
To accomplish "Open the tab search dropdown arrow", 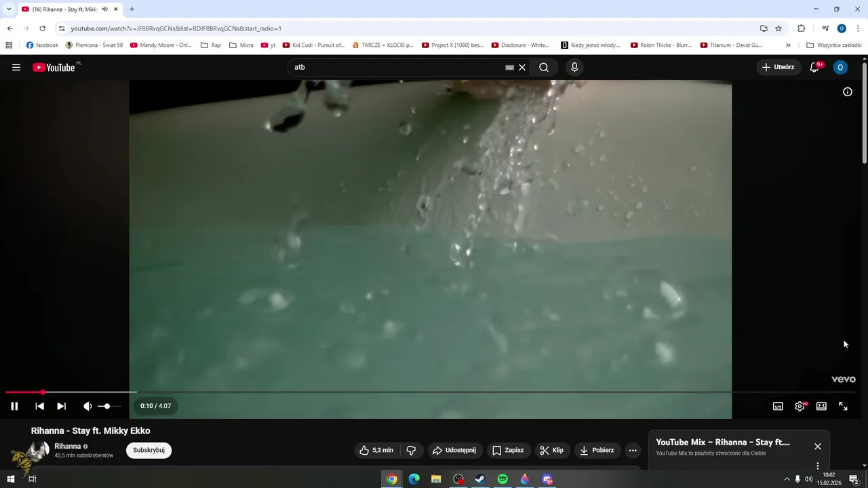I will click(x=9, y=9).
